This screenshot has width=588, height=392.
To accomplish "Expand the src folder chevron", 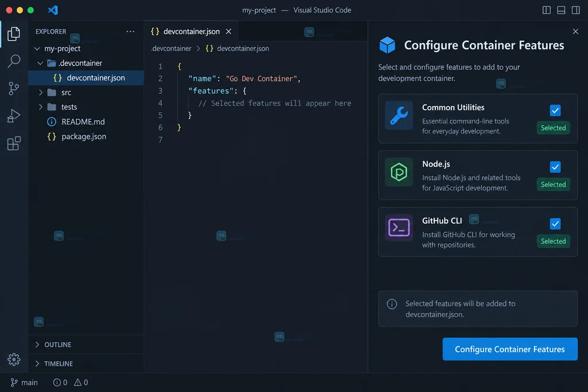I will (41, 92).
